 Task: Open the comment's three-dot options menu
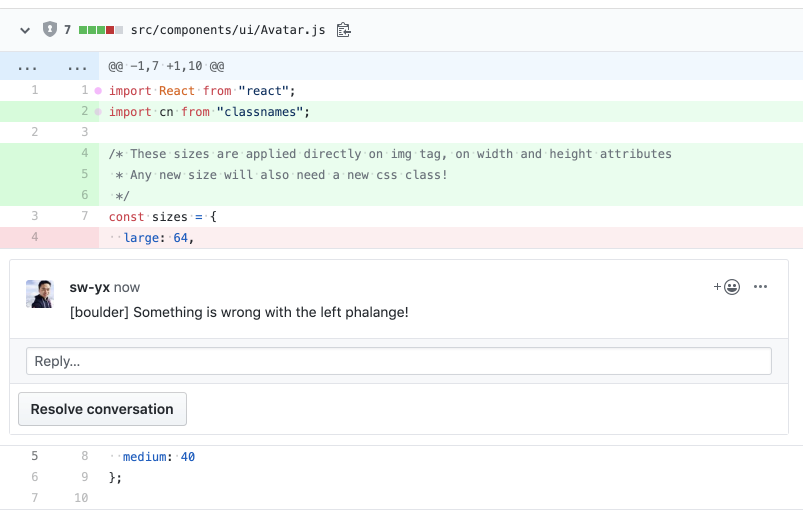(x=761, y=288)
